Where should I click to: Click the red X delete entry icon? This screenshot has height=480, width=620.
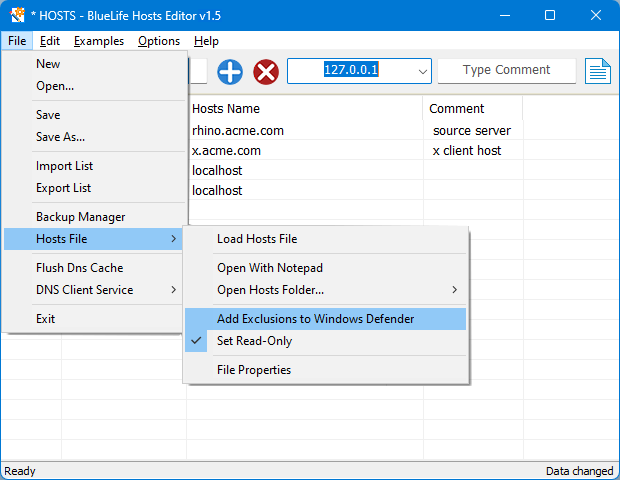(266, 71)
